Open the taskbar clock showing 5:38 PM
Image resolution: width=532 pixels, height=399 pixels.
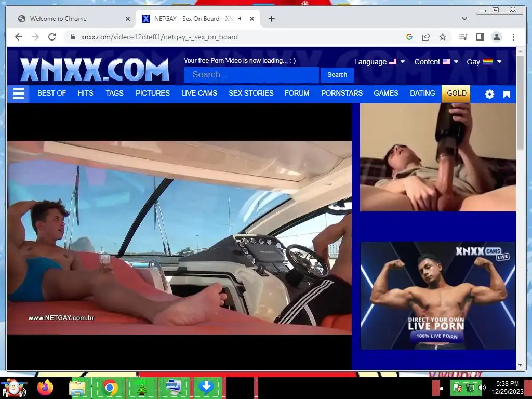click(x=508, y=388)
